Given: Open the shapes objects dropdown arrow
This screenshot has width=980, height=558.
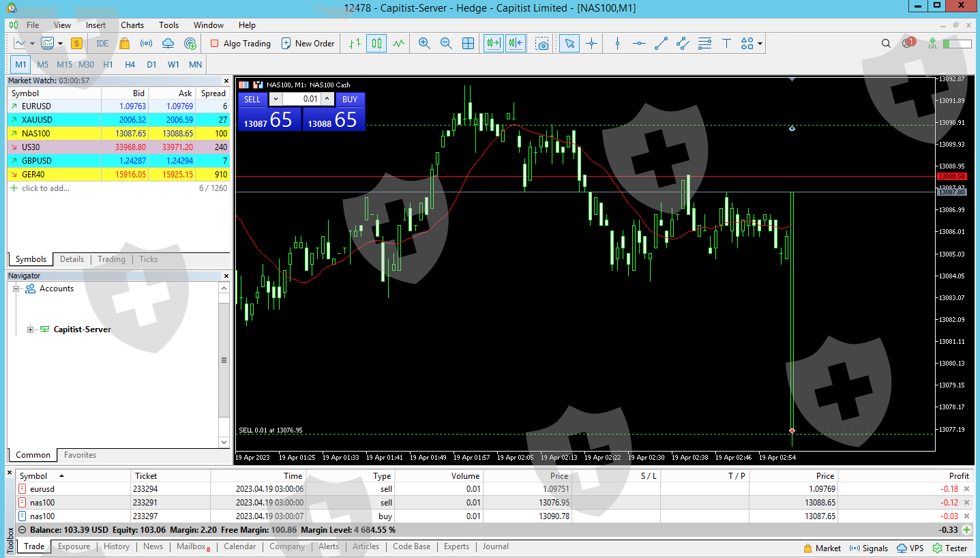Looking at the screenshot, I should 760,44.
